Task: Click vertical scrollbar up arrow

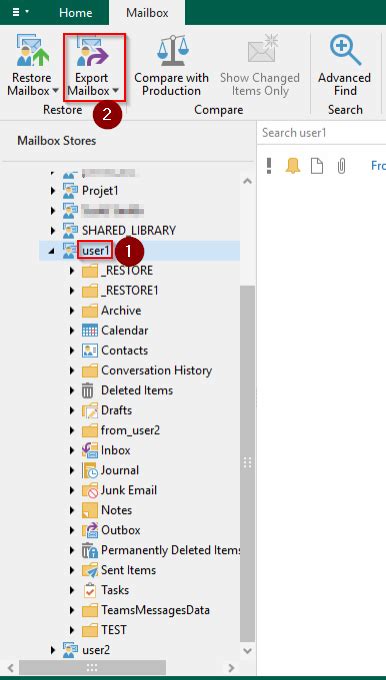Action: point(247,181)
